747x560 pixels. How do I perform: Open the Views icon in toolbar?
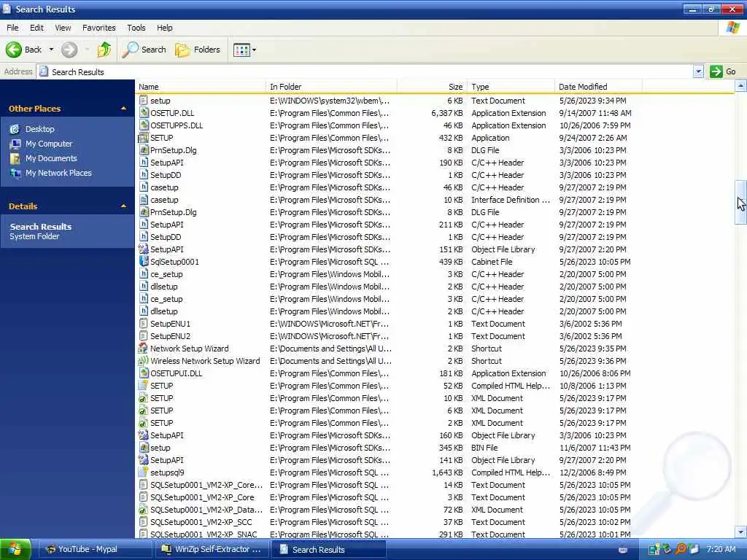(241, 50)
